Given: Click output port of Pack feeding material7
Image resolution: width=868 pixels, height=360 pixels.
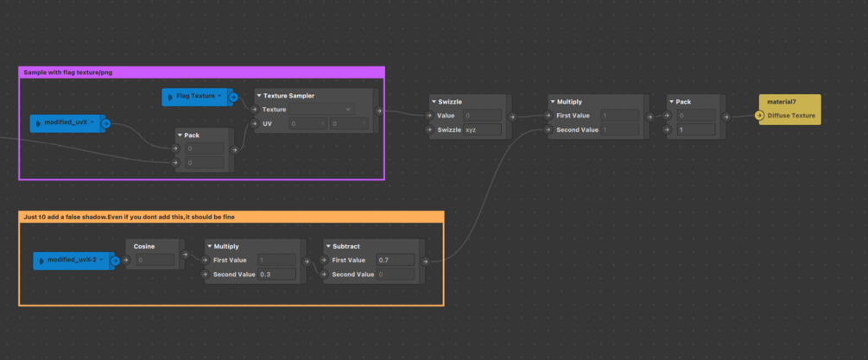Looking at the screenshot, I should coord(725,117).
